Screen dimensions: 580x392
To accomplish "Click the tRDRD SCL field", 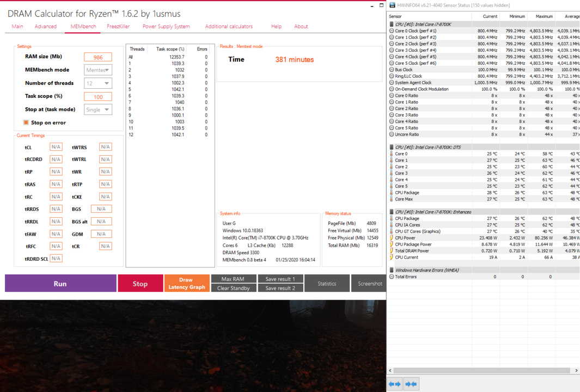I will coord(56,258).
